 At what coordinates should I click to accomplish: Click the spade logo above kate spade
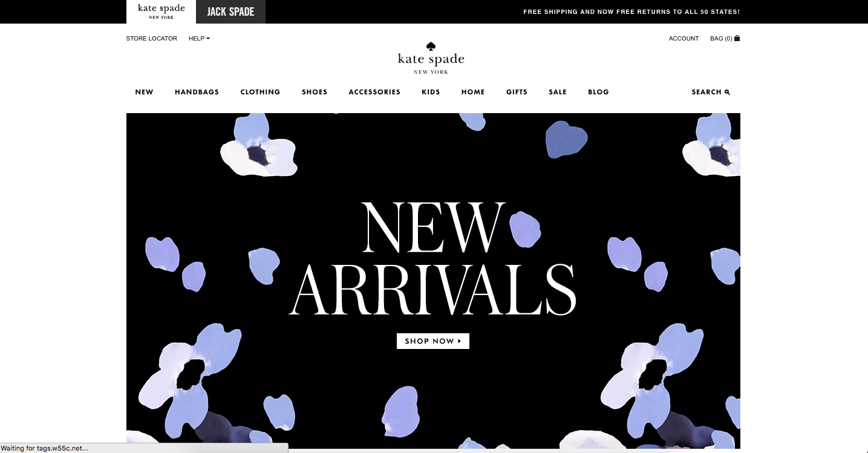pos(431,47)
